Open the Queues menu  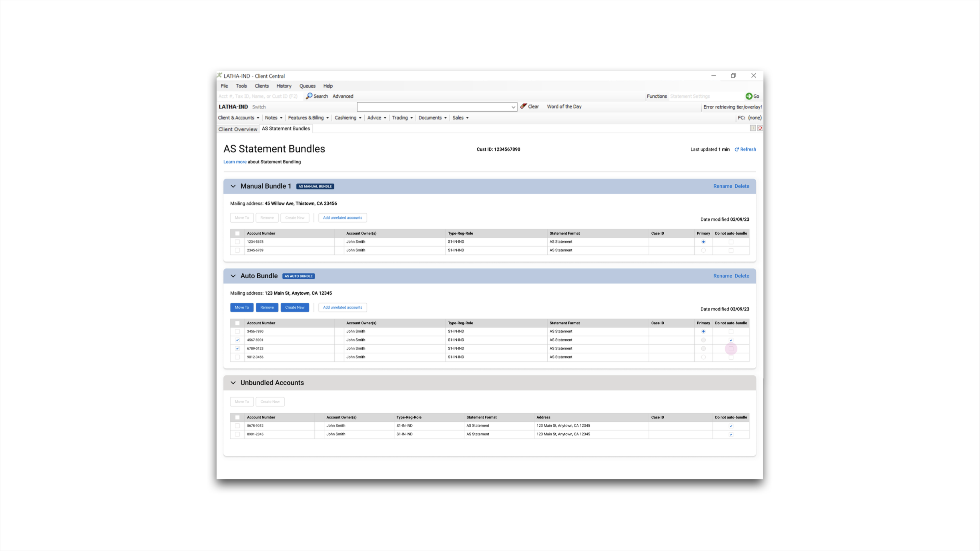(307, 86)
